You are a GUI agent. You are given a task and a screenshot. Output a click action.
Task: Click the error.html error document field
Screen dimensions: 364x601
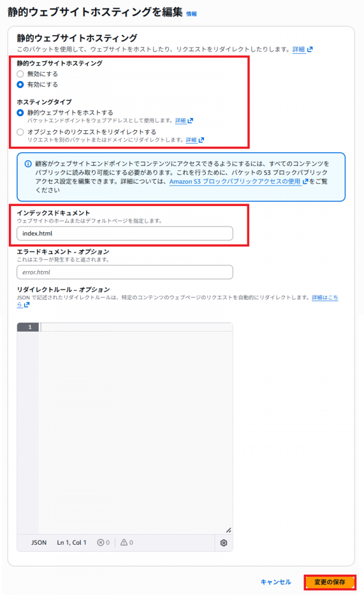(x=125, y=272)
